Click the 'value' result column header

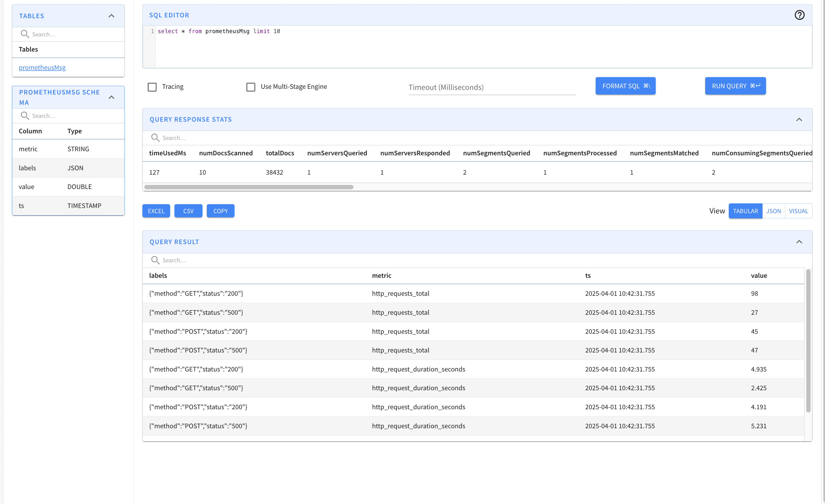click(759, 275)
